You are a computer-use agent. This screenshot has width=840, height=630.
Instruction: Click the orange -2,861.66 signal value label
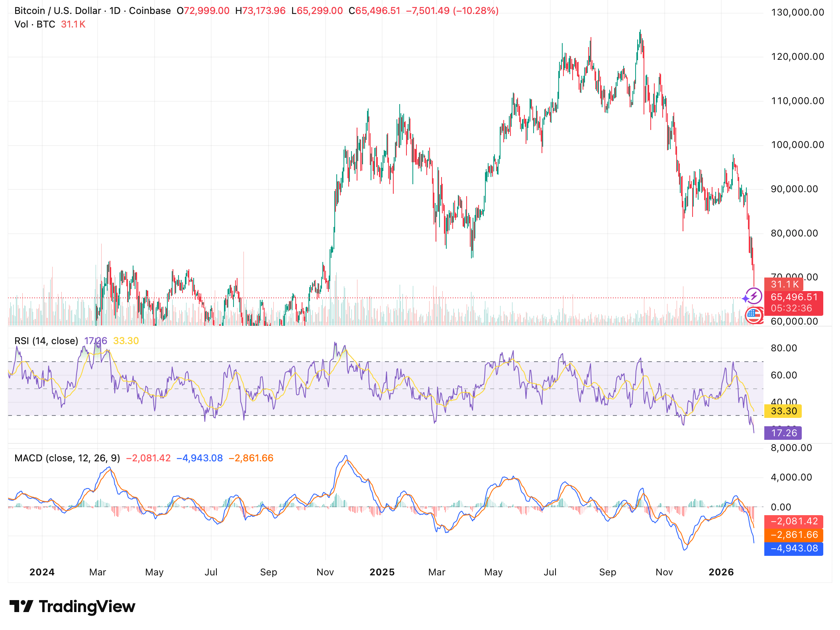pyautogui.click(x=794, y=535)
